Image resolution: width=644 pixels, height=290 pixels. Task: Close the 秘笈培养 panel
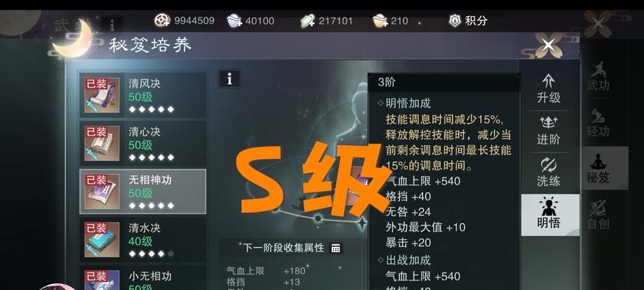point(548,44)
